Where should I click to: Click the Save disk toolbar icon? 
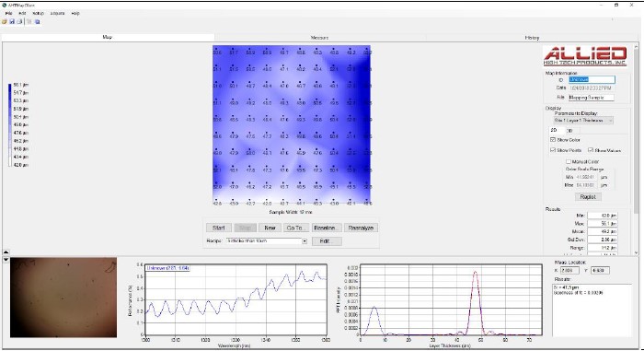pyautogui.click(x=12, y=22)
